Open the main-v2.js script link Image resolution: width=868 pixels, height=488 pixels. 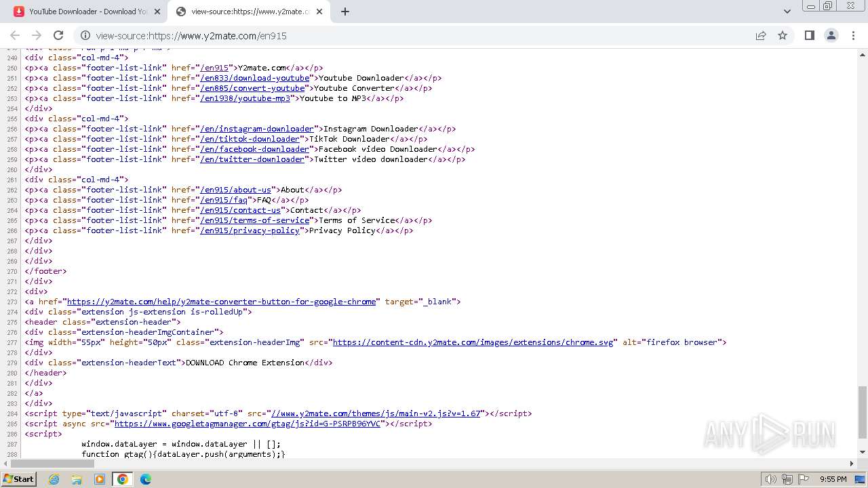pos(375,413)
